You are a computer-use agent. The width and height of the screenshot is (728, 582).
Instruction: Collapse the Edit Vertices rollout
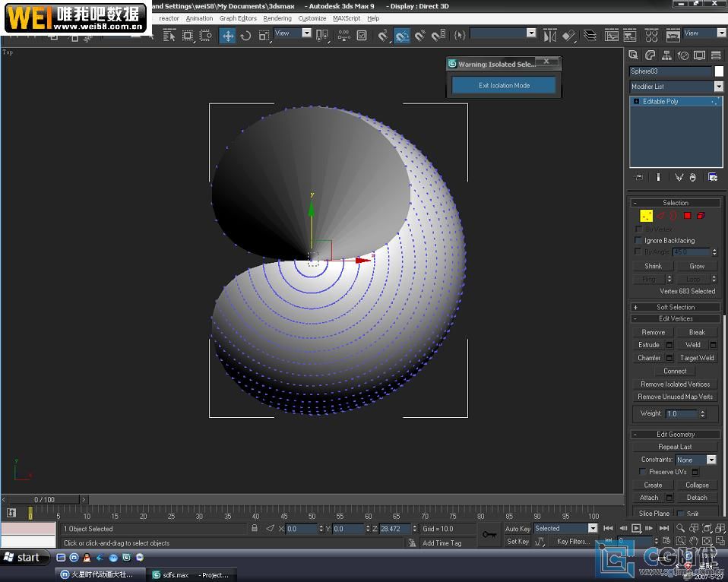(676, 318)
